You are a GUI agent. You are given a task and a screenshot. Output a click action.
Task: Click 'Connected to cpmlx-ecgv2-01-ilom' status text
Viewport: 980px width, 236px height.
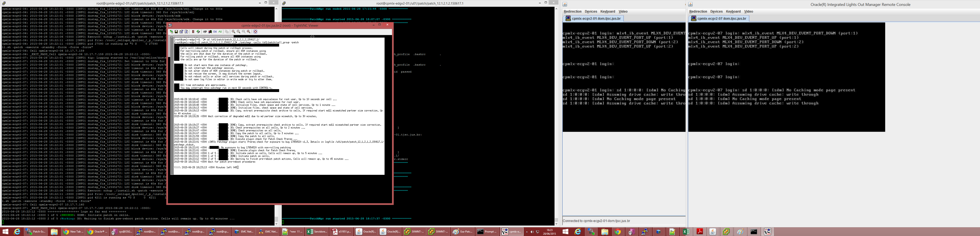pos(597,221)
